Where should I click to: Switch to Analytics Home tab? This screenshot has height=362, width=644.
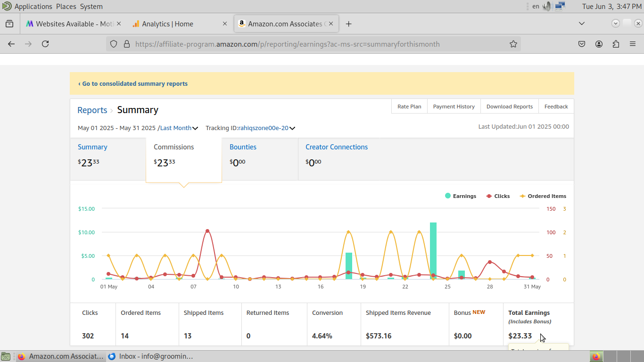pyautogui.click(x=179, y=24)
